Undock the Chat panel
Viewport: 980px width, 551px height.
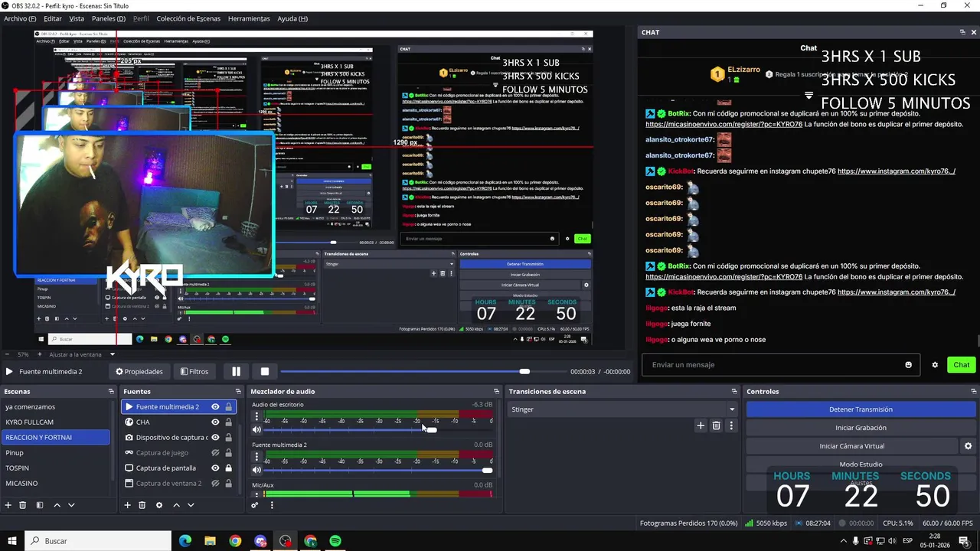click(x=962, y=32)
